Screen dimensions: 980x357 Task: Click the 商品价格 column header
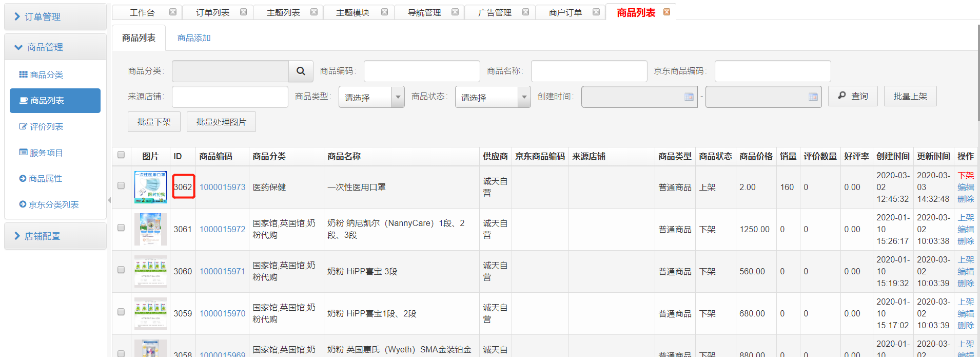[756, 156]
